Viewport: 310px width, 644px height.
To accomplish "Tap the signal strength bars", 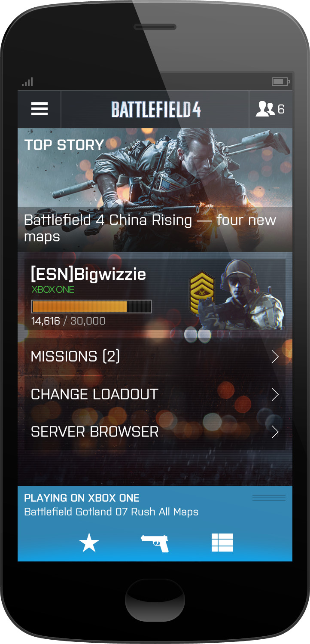I will pos(27,82).
